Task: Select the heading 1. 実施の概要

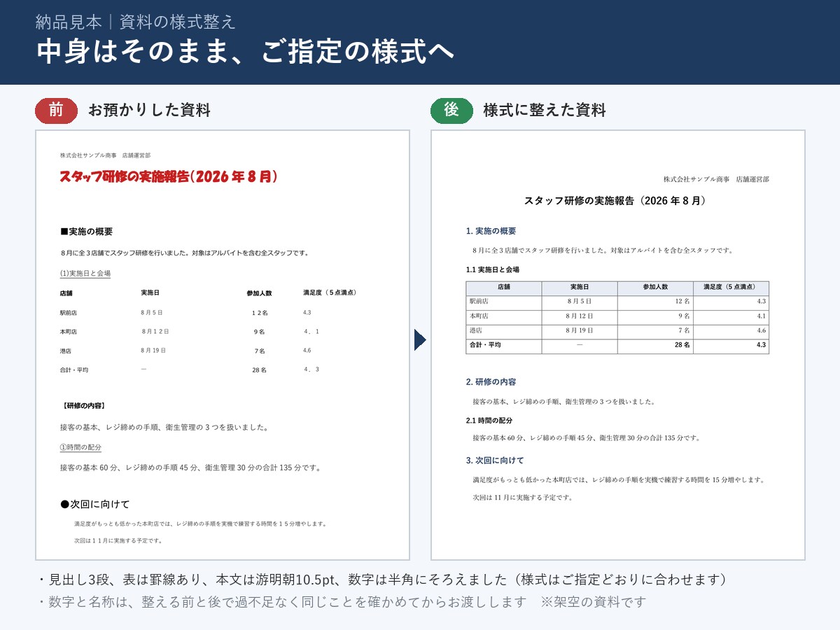Action: 491,231
